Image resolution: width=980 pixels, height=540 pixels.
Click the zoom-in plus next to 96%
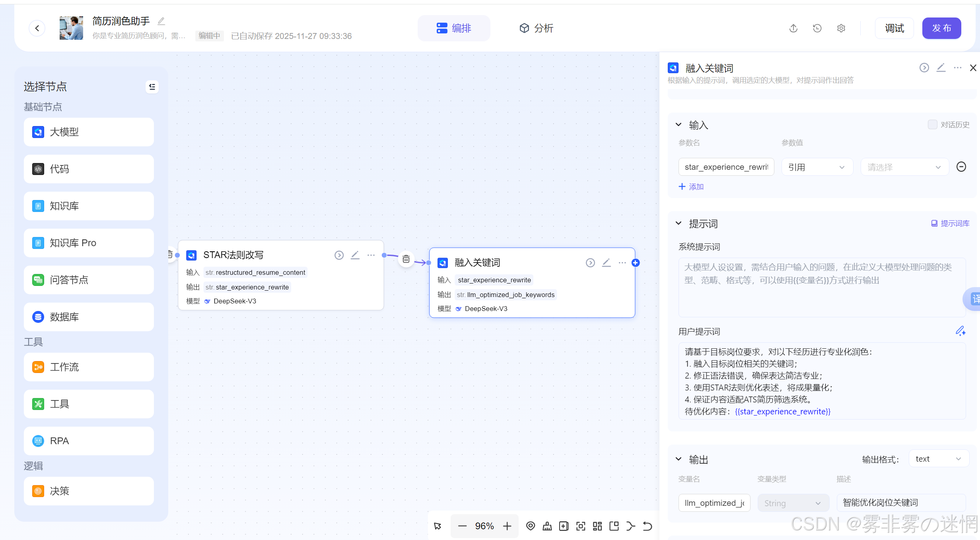(x=507, y=526)
